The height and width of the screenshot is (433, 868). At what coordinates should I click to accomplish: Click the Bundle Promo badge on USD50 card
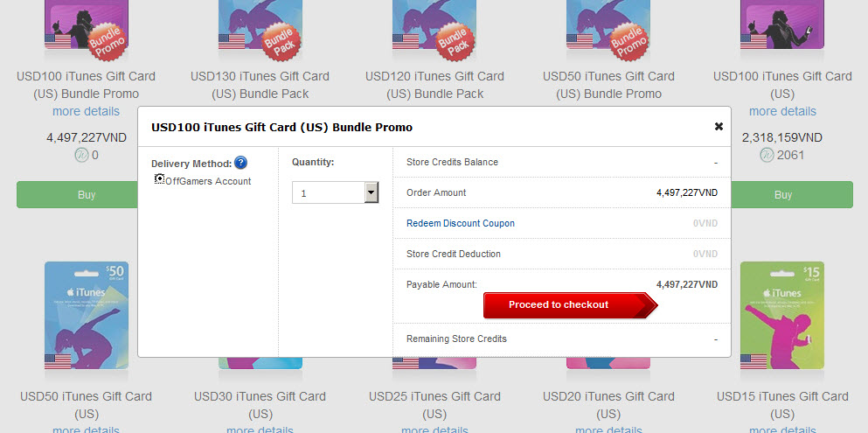[x=628, y=40]
